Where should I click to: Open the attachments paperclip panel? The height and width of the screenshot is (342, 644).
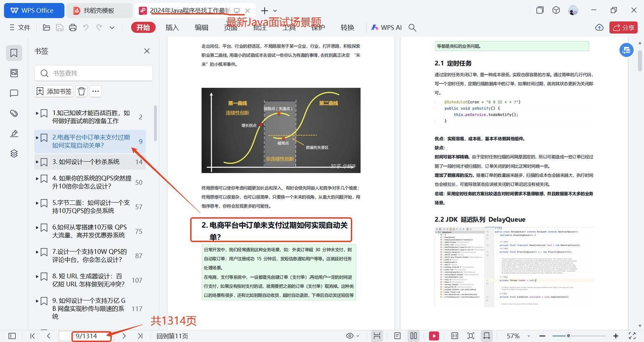[14, 113]
